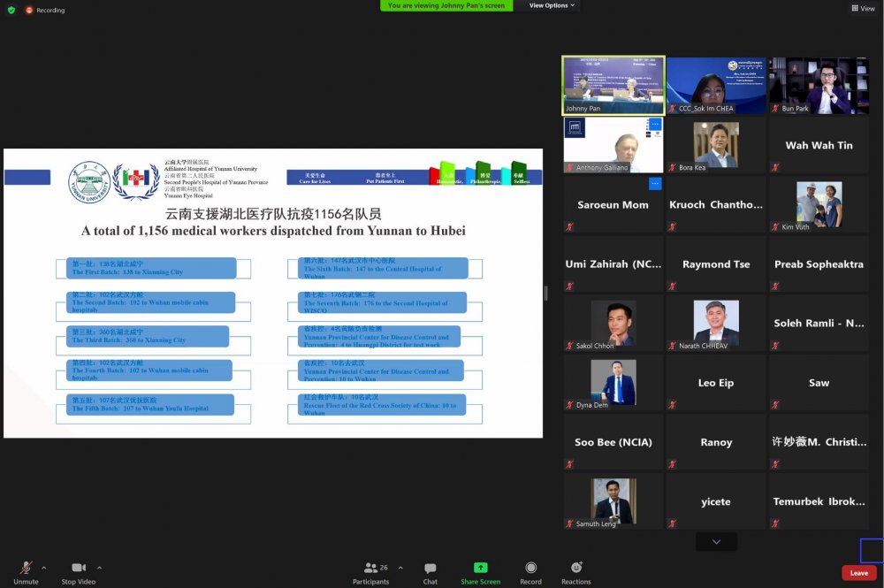Expand participants options arrow
Screen dimensions: 884x588
[400, 567]
